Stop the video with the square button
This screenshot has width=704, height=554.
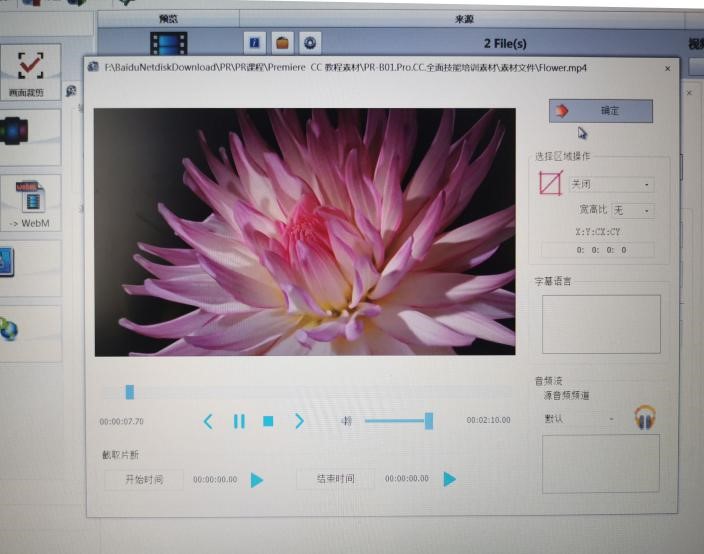[x=268, y=421]
